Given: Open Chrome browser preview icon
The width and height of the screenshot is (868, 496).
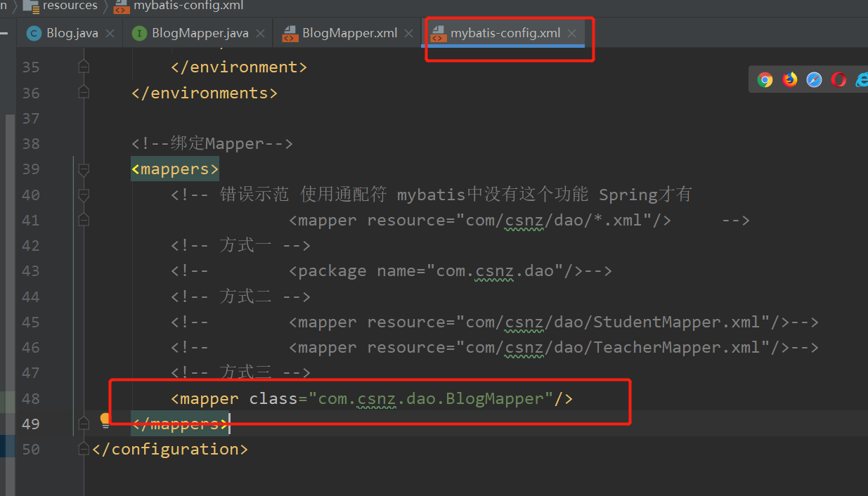Looking at the screenshot, I should (765, 80).
